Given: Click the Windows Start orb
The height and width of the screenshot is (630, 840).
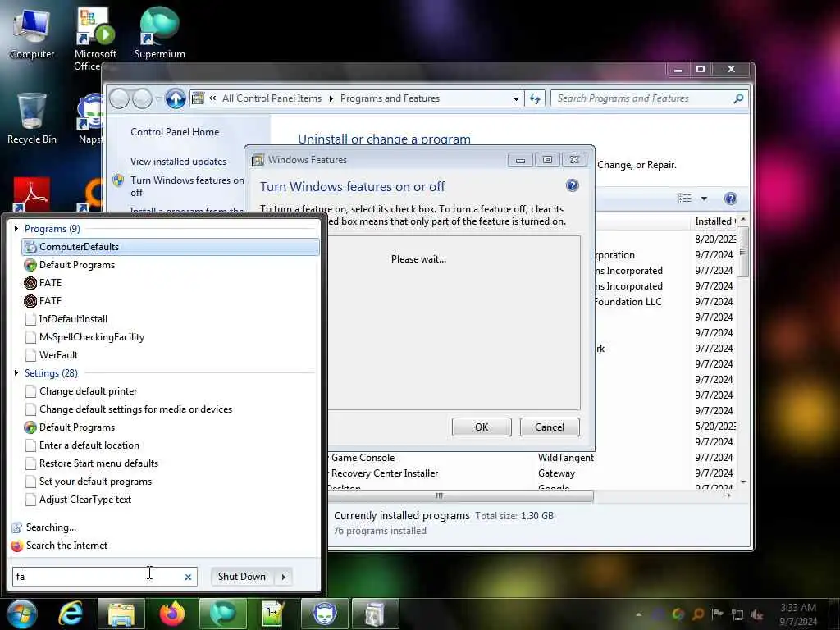Looking at the screenshot, I should 21,614.
